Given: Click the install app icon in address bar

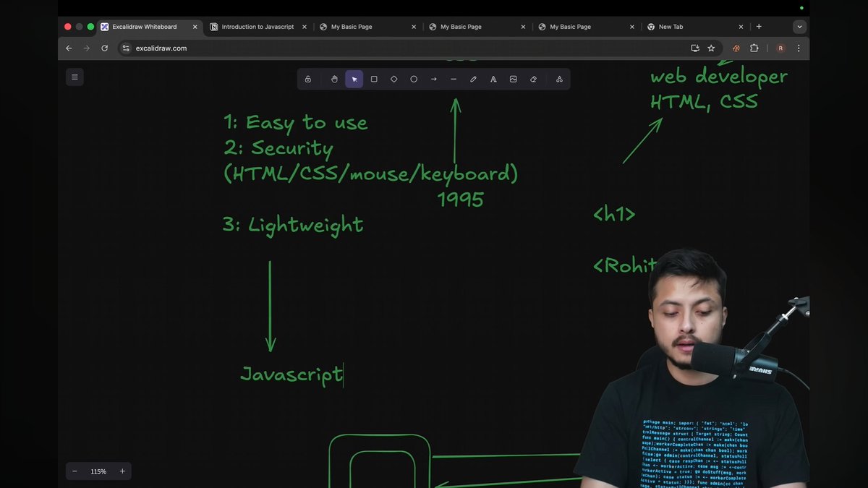Looking at the screenshot, I should tap(695, 48).
